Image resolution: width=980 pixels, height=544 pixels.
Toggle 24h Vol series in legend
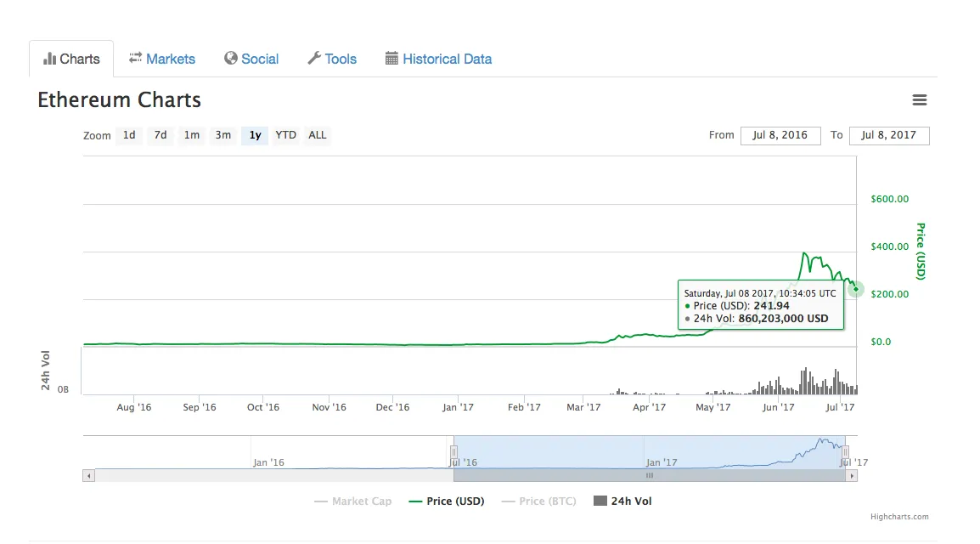click(622, 501)
